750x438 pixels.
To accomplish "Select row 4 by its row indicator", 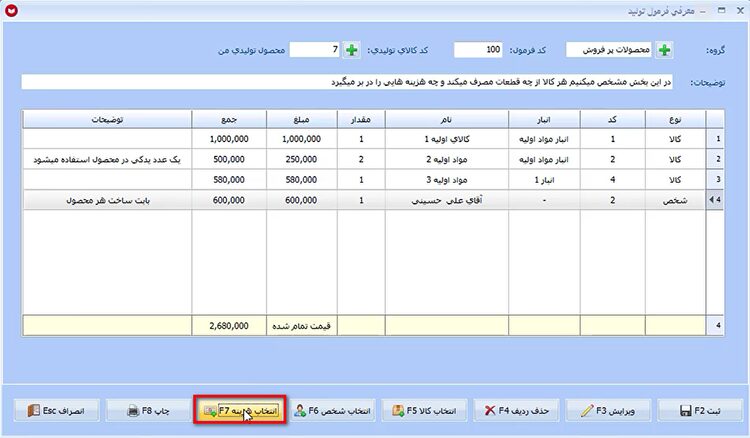I will tap(715, 200).
